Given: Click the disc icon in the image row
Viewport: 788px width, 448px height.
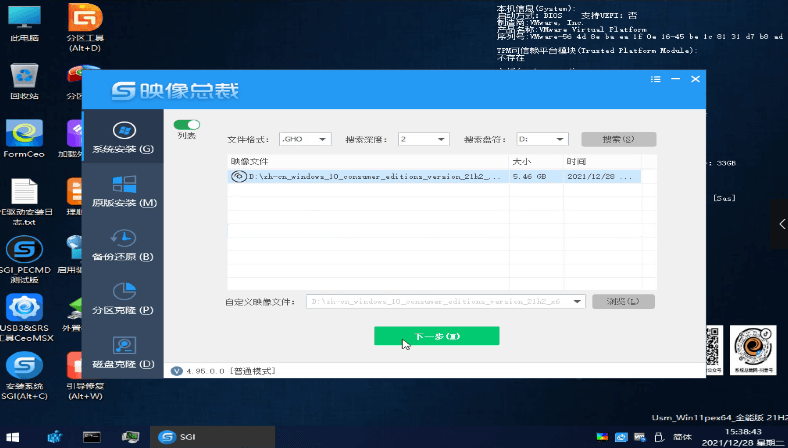Looking at the screenshot, I should pos(239,176).
